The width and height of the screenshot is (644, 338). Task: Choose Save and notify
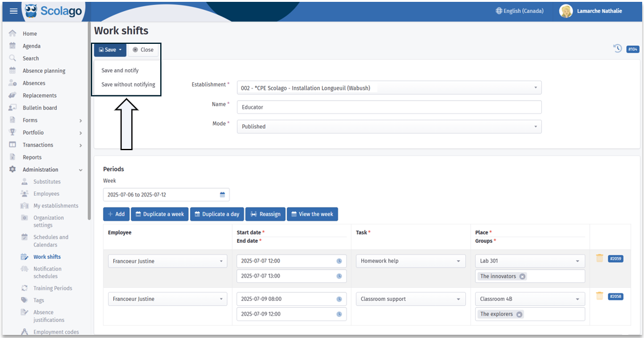[x=120, y=70]
